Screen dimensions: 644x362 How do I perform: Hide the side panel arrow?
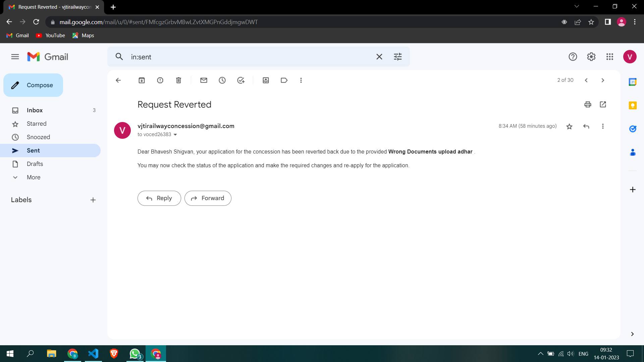tap(632, 334)
